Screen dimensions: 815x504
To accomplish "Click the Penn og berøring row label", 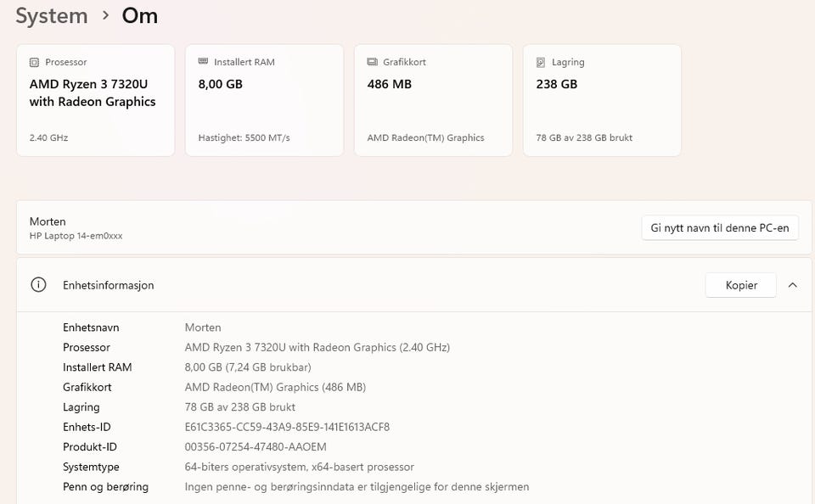I will coord(105,487).
